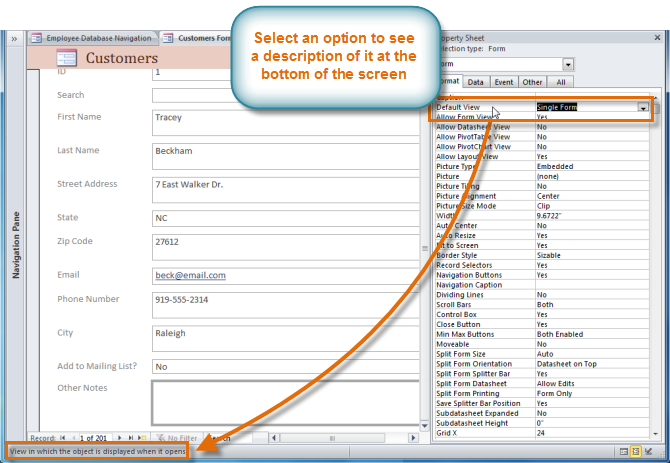
Task: Close the Property Sheet pane
Action: pos(658,38)
